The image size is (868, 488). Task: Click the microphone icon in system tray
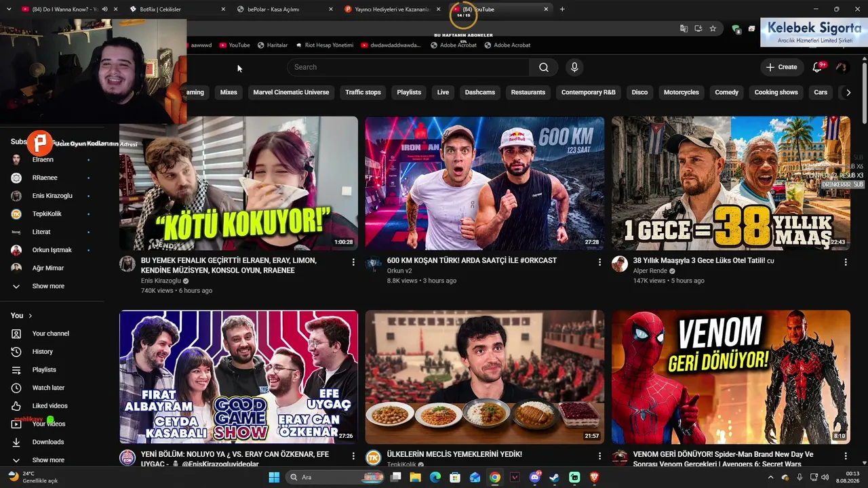pyautogui.click(x=800, y=477)
